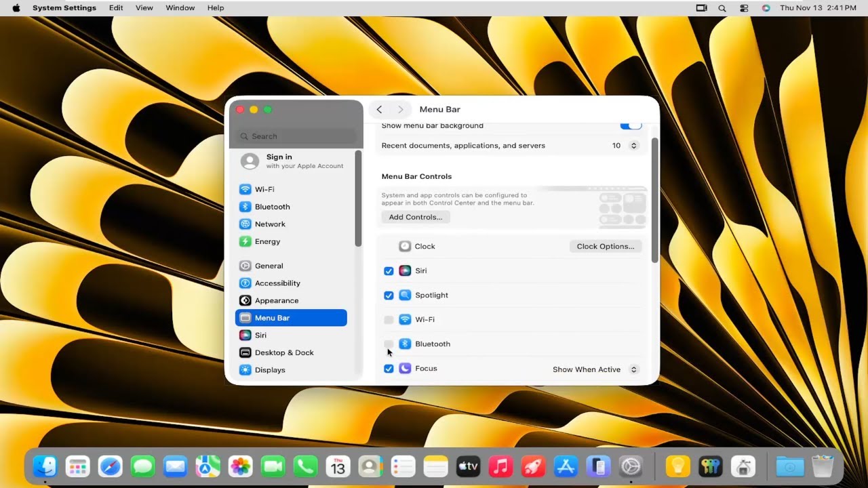868x488 pixels.
Task: Activate Siri from top menu bar
Action: (766, 8)
